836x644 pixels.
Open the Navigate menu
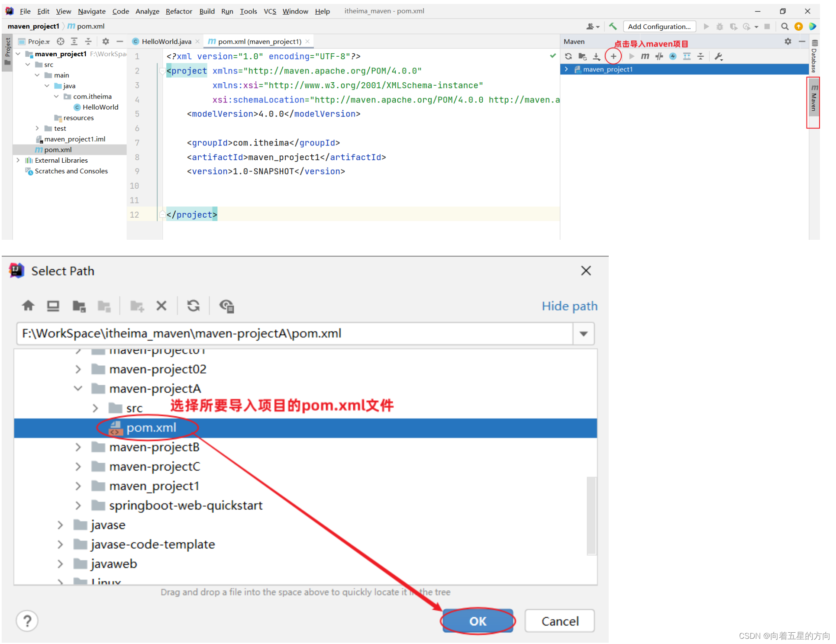click(91, 11)
